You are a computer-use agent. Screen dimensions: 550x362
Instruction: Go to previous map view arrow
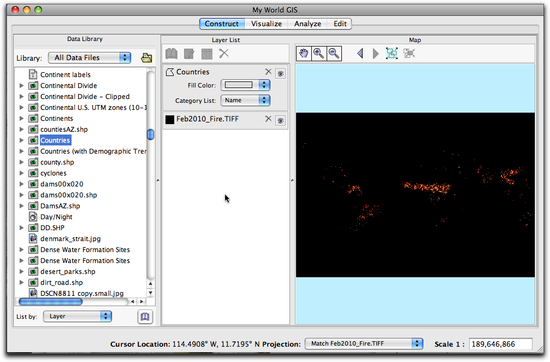[360, 54]
